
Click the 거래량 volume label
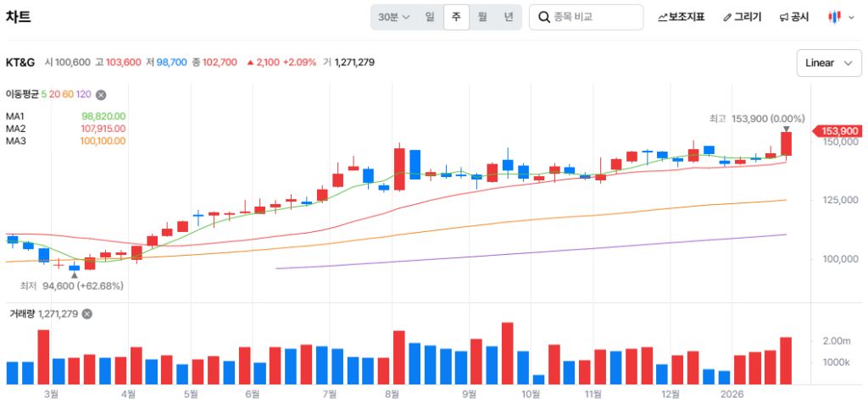(x=21, y=314)
